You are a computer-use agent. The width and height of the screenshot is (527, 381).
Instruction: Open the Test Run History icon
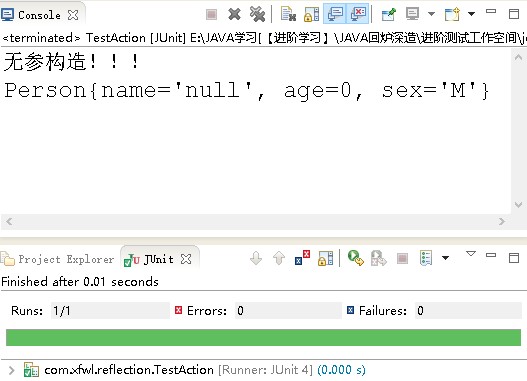click(x=426, y=258)
